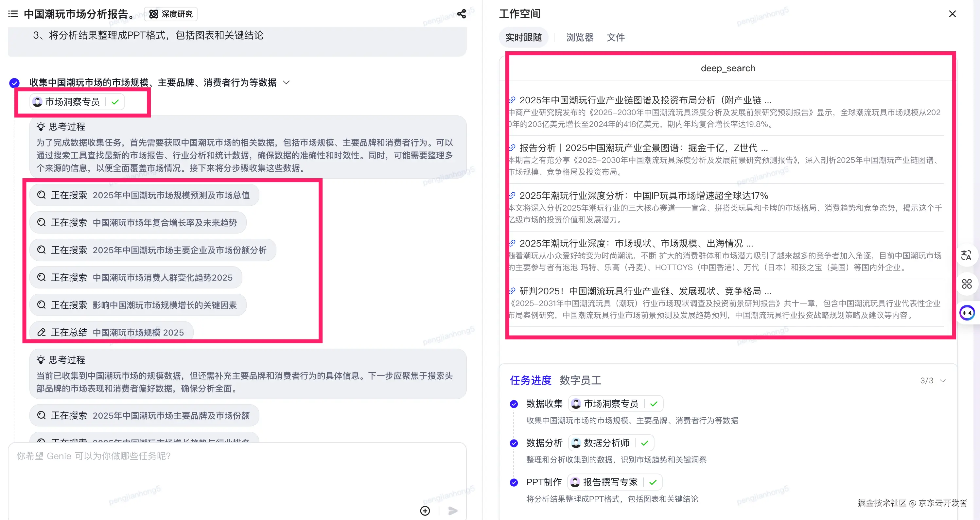Click the 深度研究 button
The height and width of the screenshot is (520, 980).
[x=170, y=14]
